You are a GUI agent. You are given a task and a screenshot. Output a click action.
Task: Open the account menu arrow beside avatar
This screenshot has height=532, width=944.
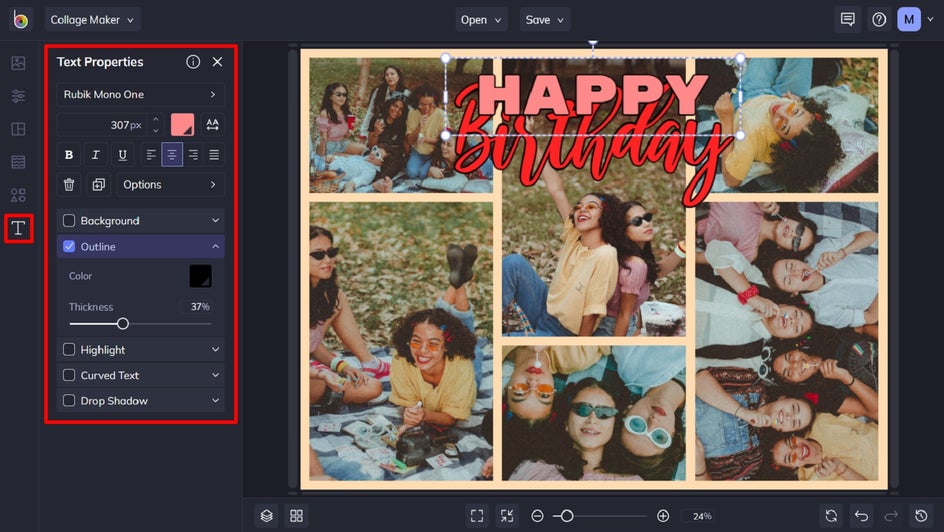[930, 20]
